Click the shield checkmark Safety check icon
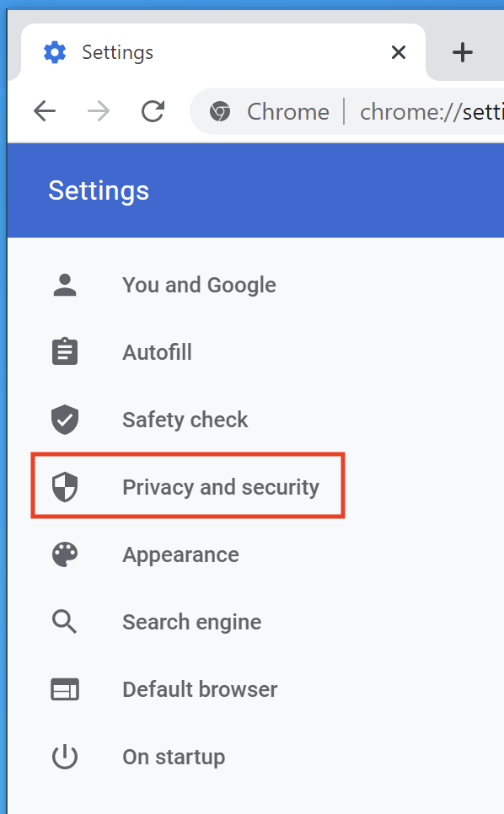The height and width of the screenshot is (814, 504). (65, 420)
